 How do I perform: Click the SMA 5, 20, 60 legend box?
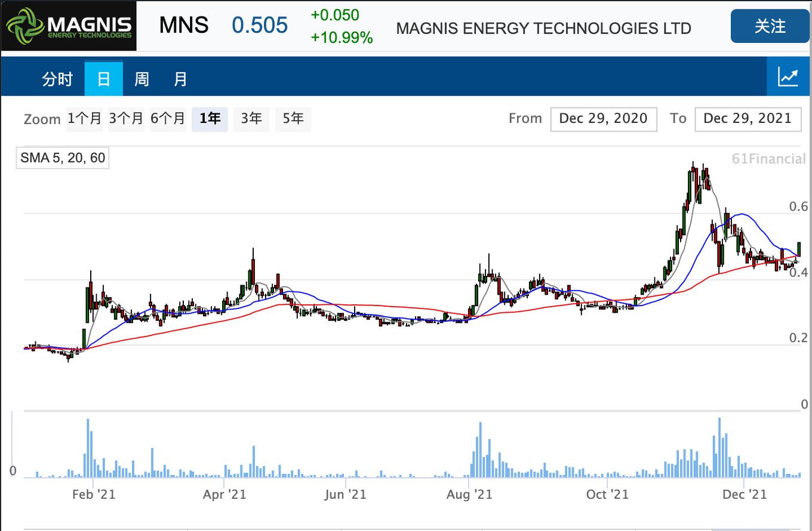[63, 158]
